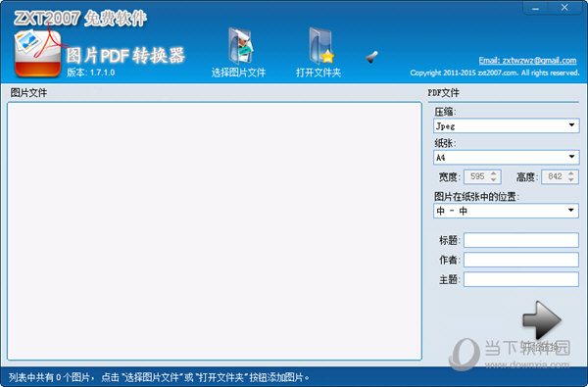Viewport: 588px width, 387px height.
Task: Click the 版本: 1.7.1.0 version text
Action: click(x=91, y=73)
